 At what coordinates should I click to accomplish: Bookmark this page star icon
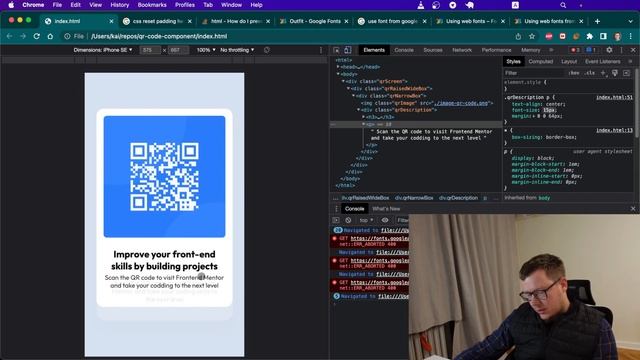click(x=532, y=36)
